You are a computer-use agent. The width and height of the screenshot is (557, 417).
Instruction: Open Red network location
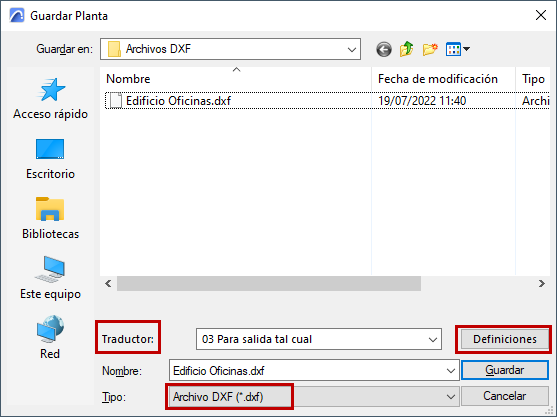tap(50, 337)
